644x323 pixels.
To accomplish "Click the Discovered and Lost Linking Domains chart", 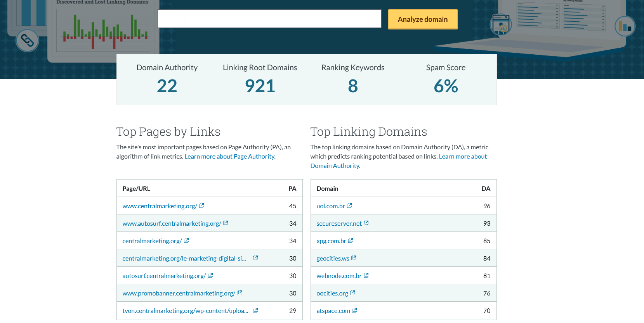I will pyautogui.click(x=103, y=31).
